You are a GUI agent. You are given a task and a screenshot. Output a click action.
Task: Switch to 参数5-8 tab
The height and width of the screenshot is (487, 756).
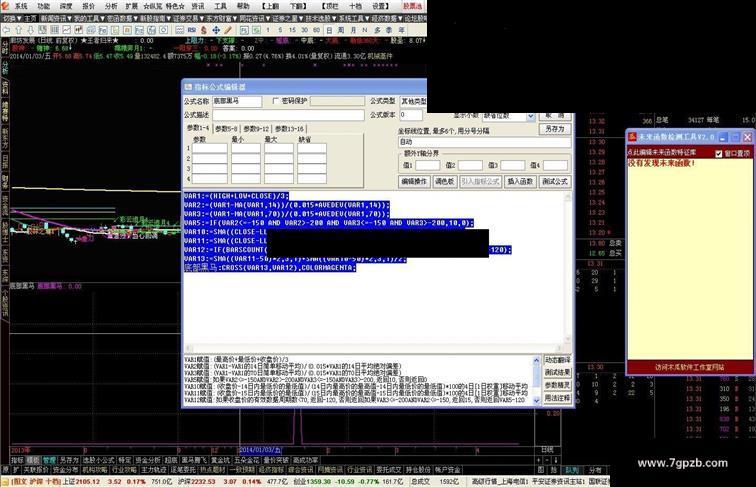(226, 129)
